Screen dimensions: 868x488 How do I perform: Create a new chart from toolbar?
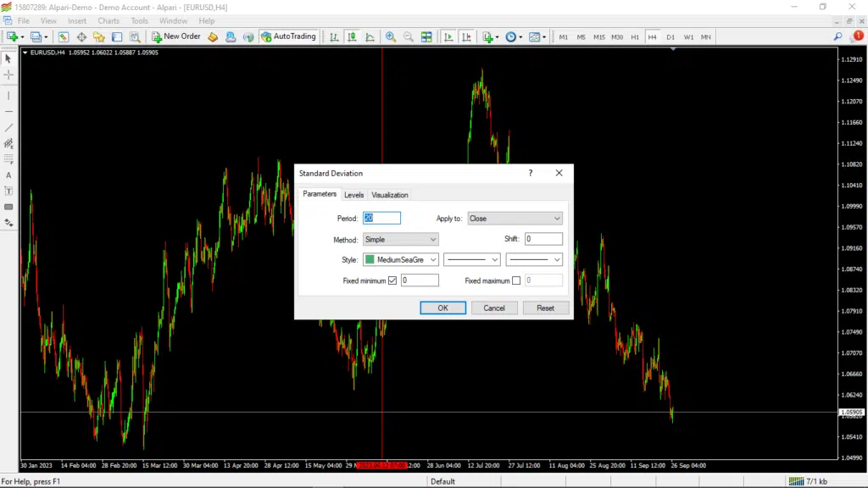coord(12,37)
